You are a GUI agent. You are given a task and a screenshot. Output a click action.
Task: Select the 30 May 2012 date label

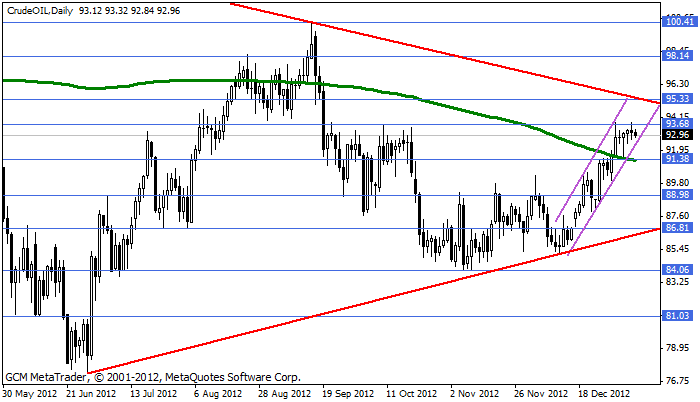tap(30, 394)
